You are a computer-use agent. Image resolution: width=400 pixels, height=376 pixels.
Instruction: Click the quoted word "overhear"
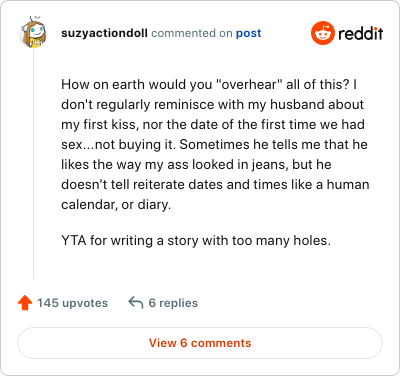[249, 85]
